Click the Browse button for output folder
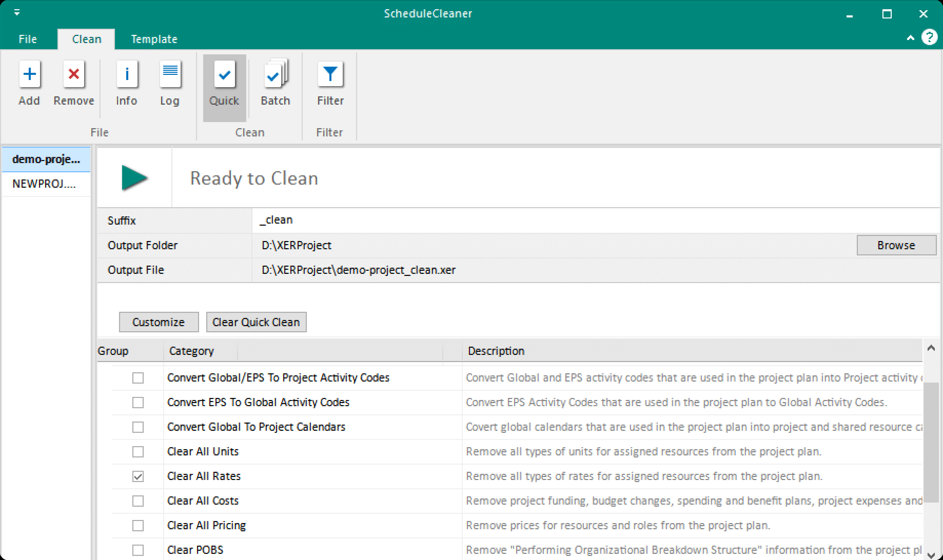Image resolution: width=943 pixels, height=560 pixels. click(x=896, y=245)
